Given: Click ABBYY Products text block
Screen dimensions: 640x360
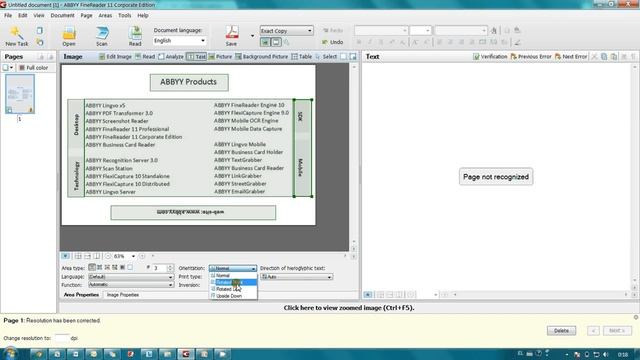Looking at the screenshot, I should click(189, 82).
